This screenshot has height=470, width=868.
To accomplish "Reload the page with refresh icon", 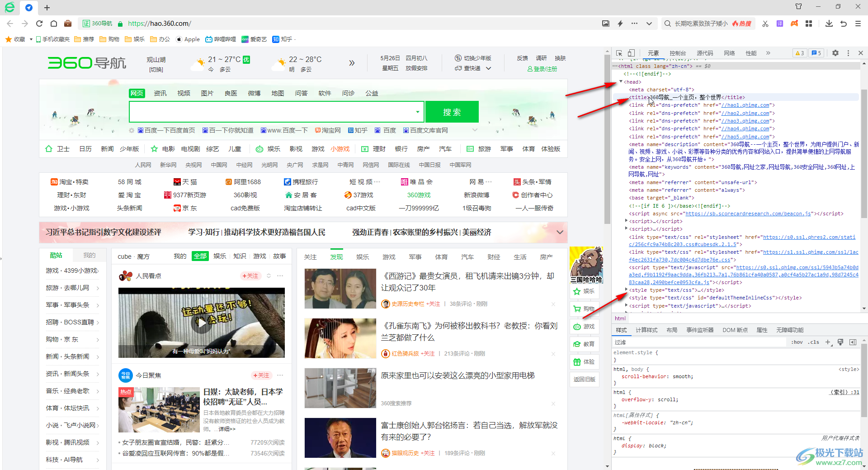I will coord(39,24).
